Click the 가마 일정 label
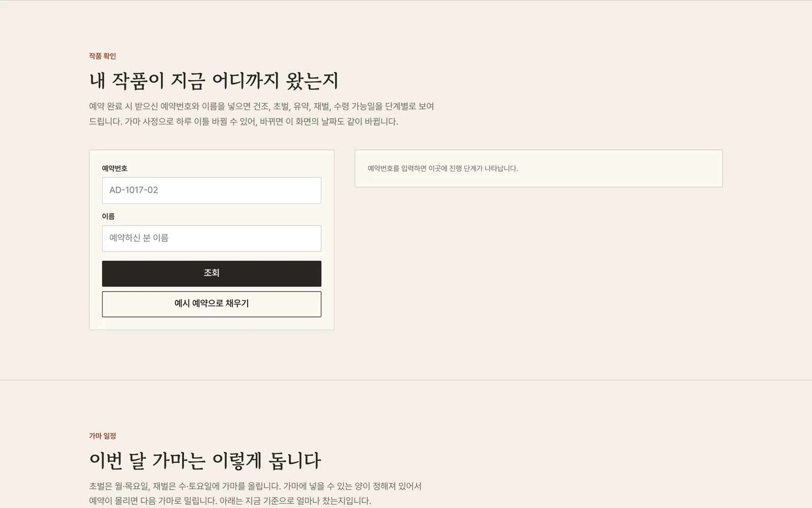This screenshot has width=812, height=508. (103, 436)
